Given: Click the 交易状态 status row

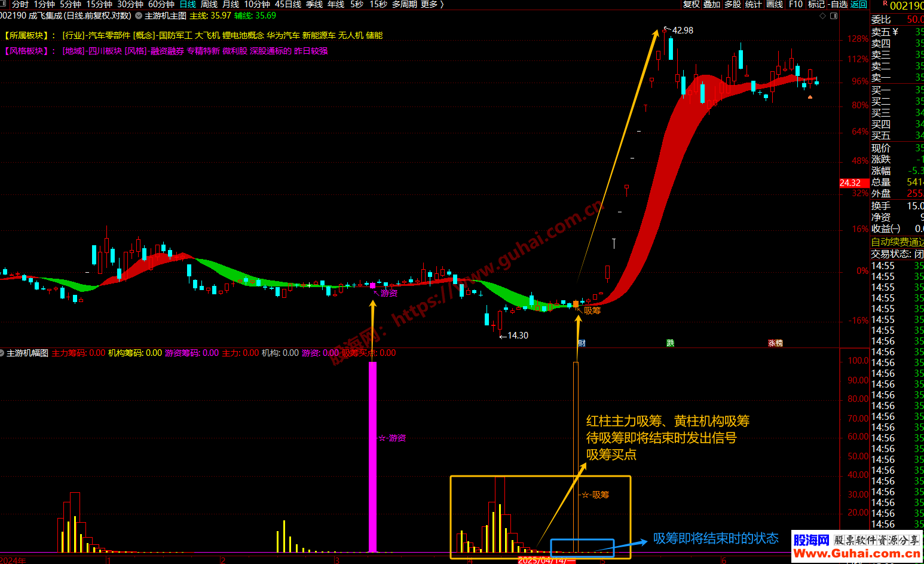Looking at the screenshot, I should point(897,254).
